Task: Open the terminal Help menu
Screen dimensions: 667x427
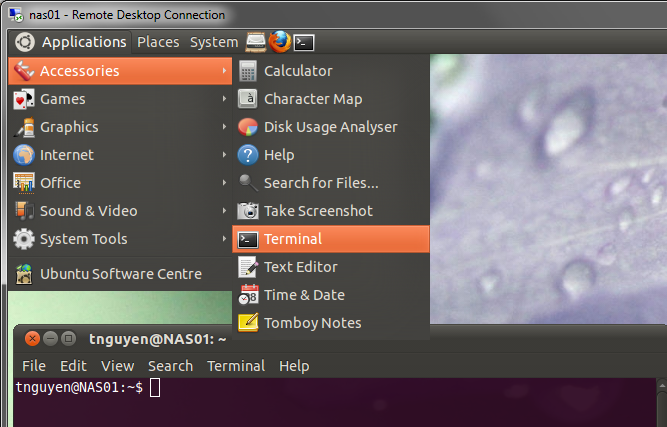Action: coord(294,366)
